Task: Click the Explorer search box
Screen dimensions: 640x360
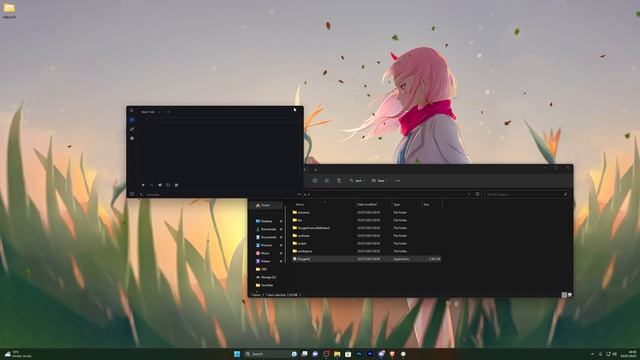Action: (527, 194)
